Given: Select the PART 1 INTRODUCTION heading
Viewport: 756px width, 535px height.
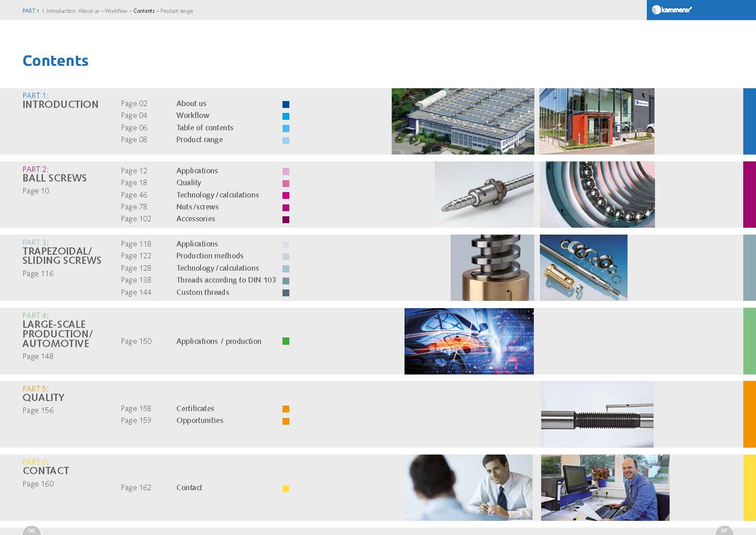Looking at the screenshot, I should [x=60, y=100].
